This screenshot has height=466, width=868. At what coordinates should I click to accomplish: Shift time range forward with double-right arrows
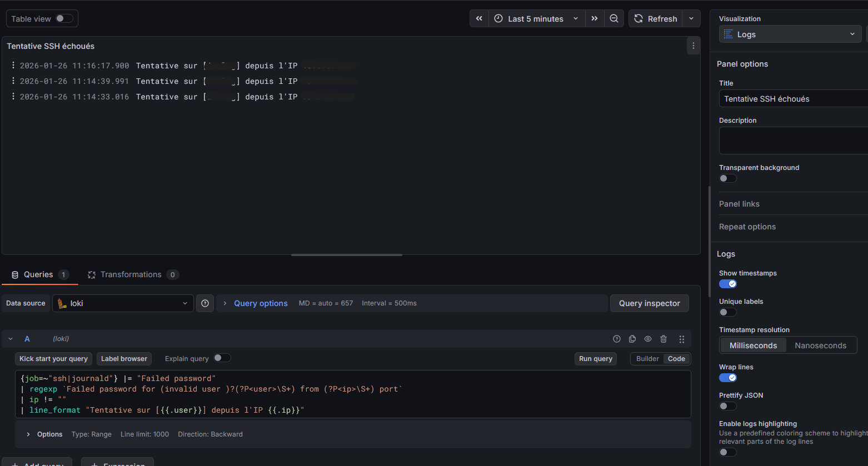(x=595, y=18)
